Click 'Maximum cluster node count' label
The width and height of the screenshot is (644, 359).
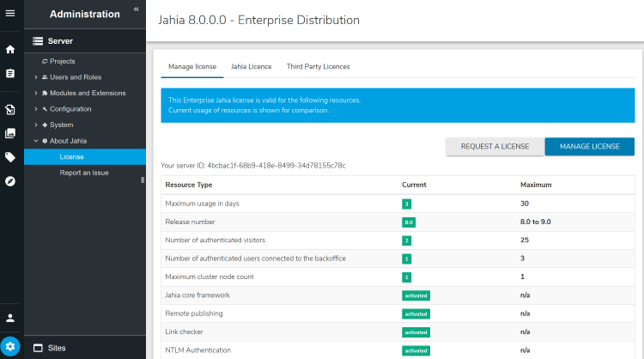210,277
